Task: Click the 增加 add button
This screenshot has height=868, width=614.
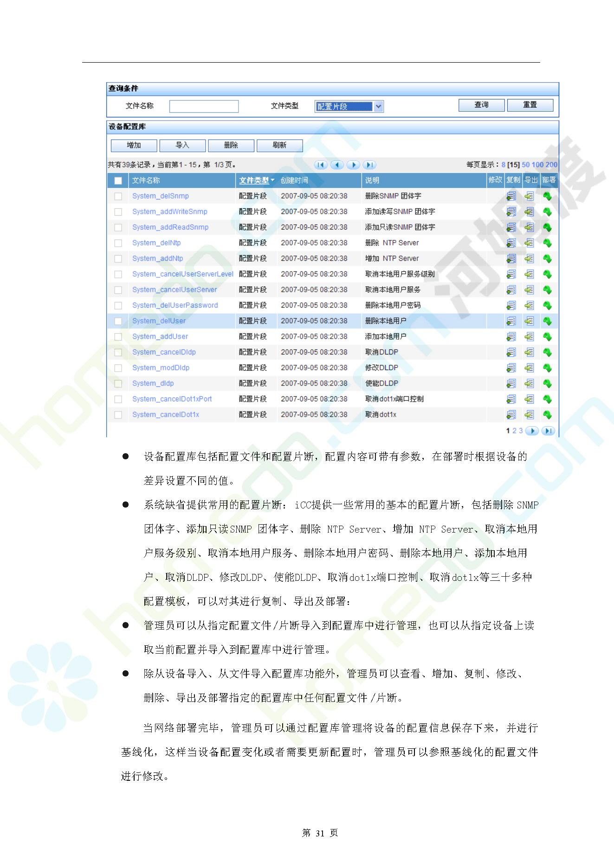Action: [134, 145]
